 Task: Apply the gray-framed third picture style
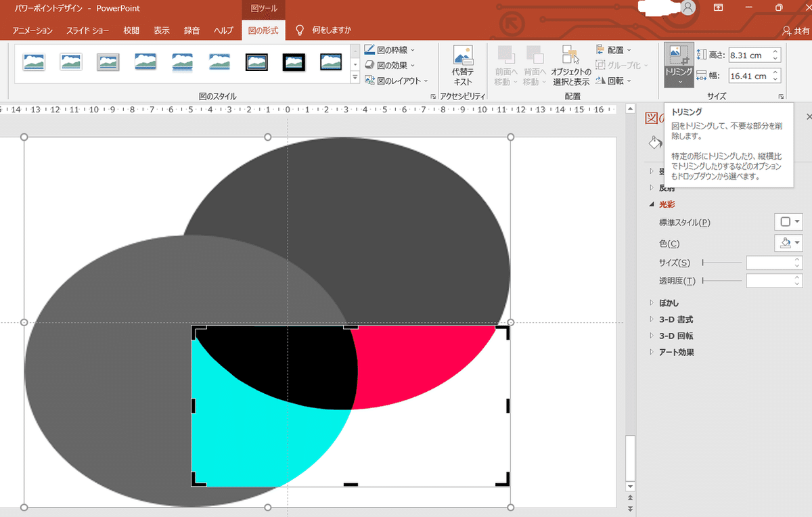click(108, 62)
